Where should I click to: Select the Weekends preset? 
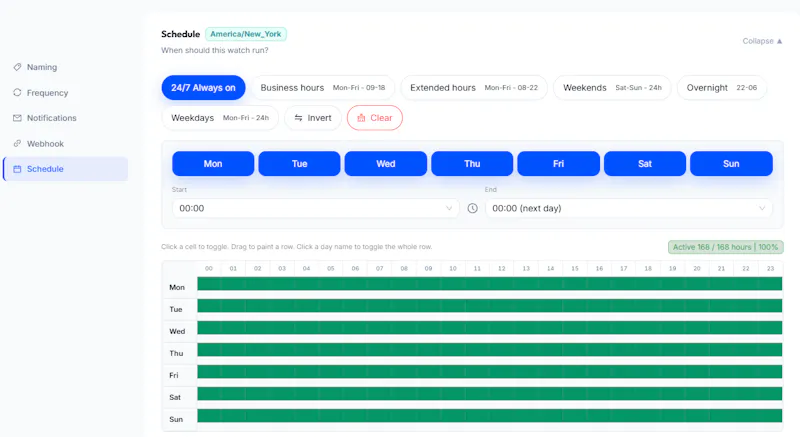(x=612, y=88)
